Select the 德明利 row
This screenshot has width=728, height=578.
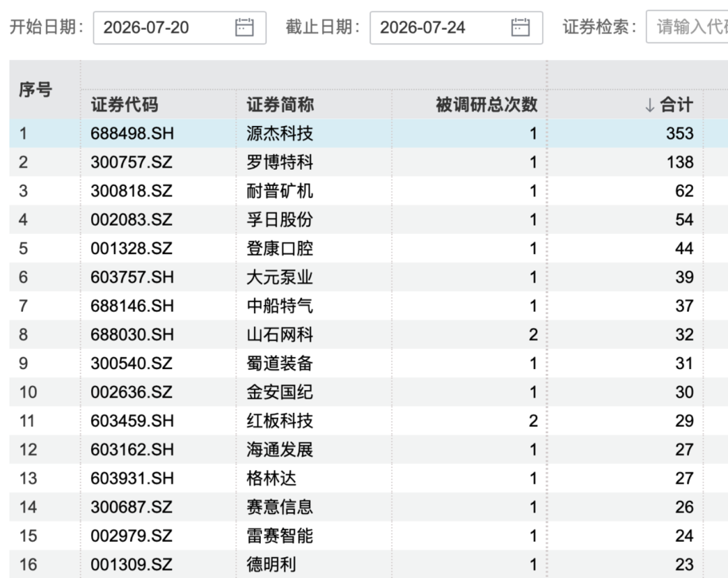tap(369, 564)
